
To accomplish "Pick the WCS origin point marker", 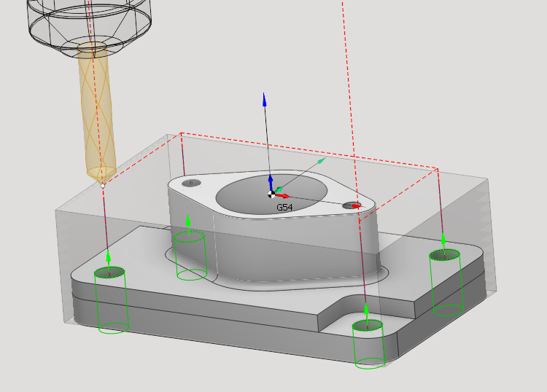I will (271, 195).
